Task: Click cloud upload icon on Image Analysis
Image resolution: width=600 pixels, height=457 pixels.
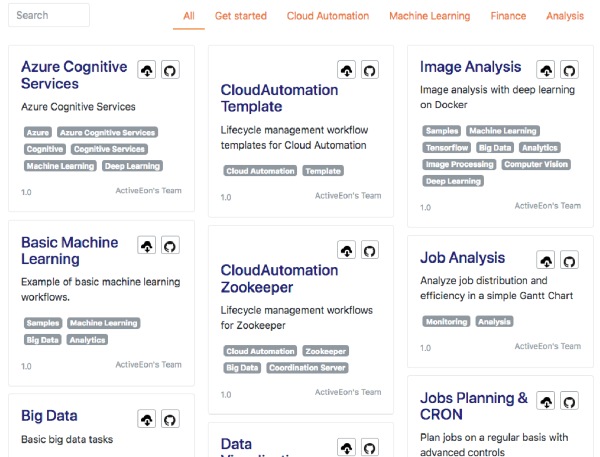Action: click(x=546, y=70)
